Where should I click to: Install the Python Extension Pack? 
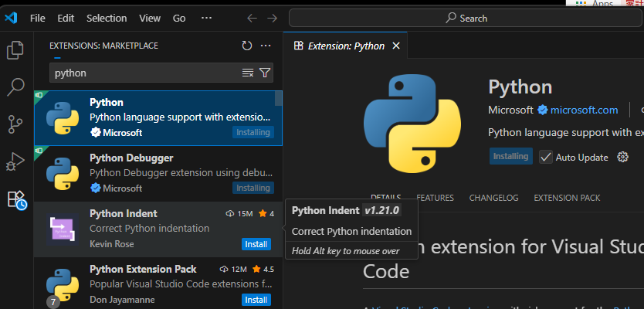pyautogui.click(x=256, y=300)
